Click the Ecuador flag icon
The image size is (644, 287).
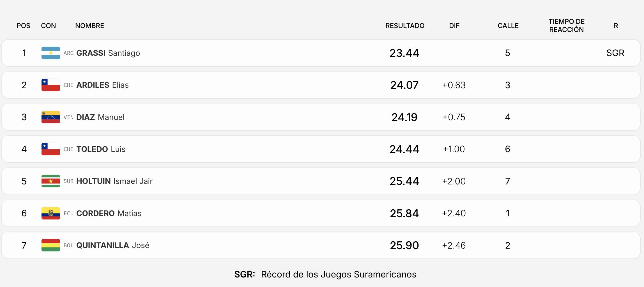coord(51,213)
